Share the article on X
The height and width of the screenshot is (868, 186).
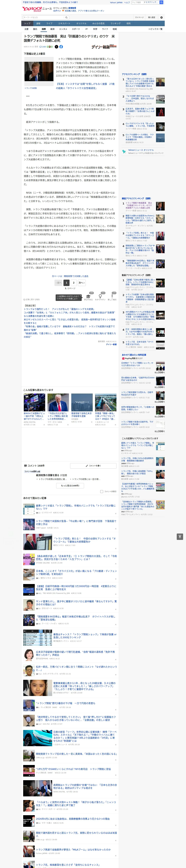[56, 47]
